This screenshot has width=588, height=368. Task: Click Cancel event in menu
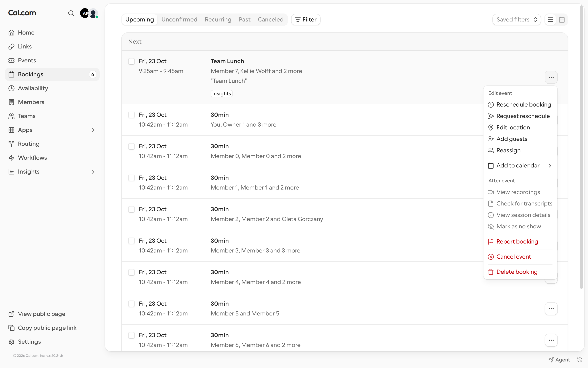point(520,257)
